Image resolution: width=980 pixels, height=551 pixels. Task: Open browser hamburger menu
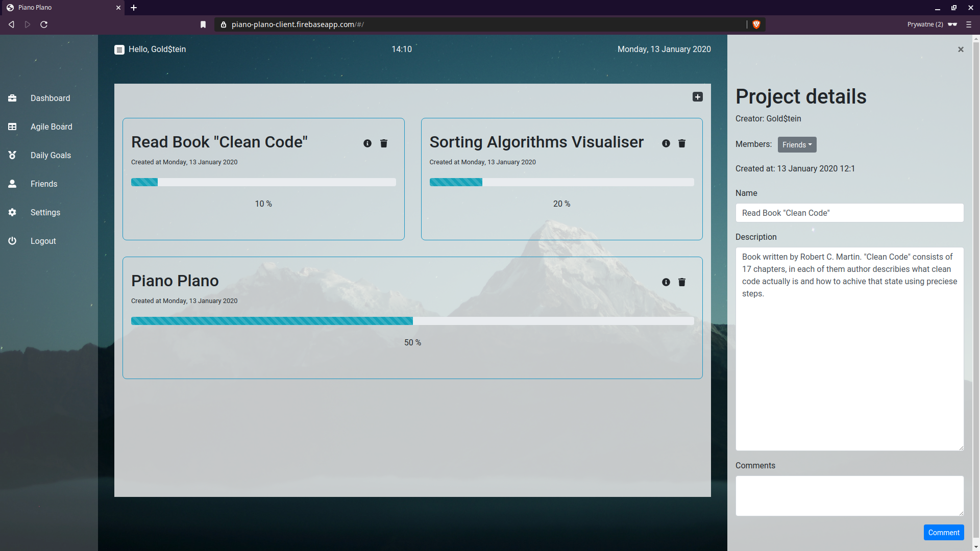point(969,24)
